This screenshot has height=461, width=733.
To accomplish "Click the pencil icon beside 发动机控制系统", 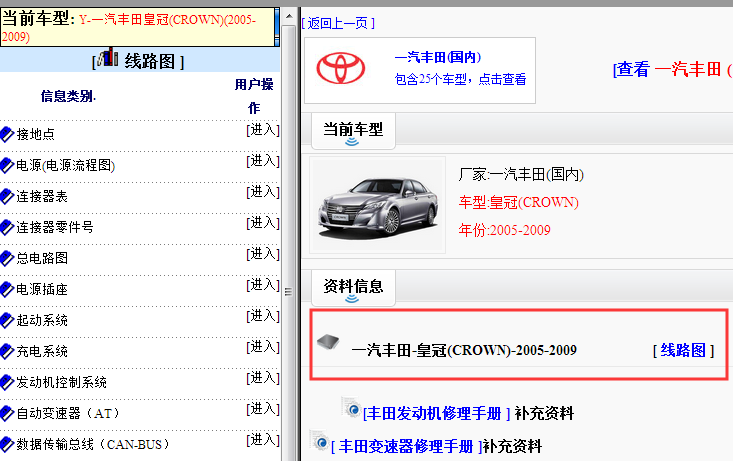I will click(7, 382).
